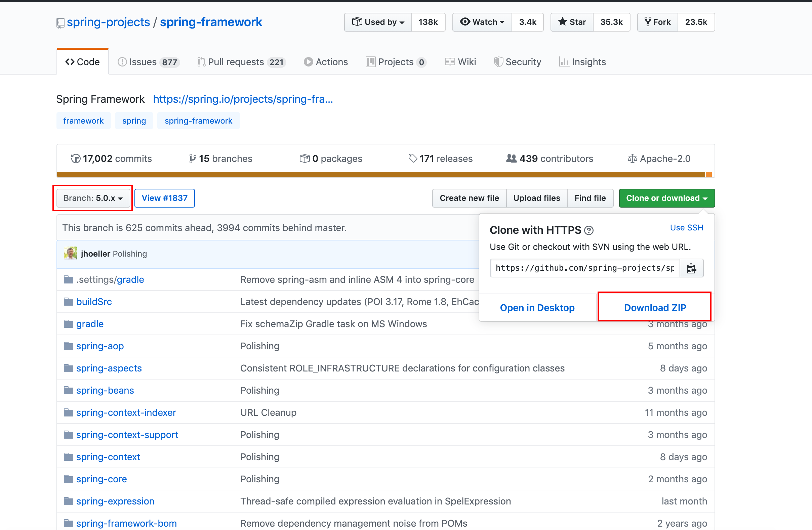Switch to the Pull requests tab
Screen dimensions: 812x530
pos(241,62)
